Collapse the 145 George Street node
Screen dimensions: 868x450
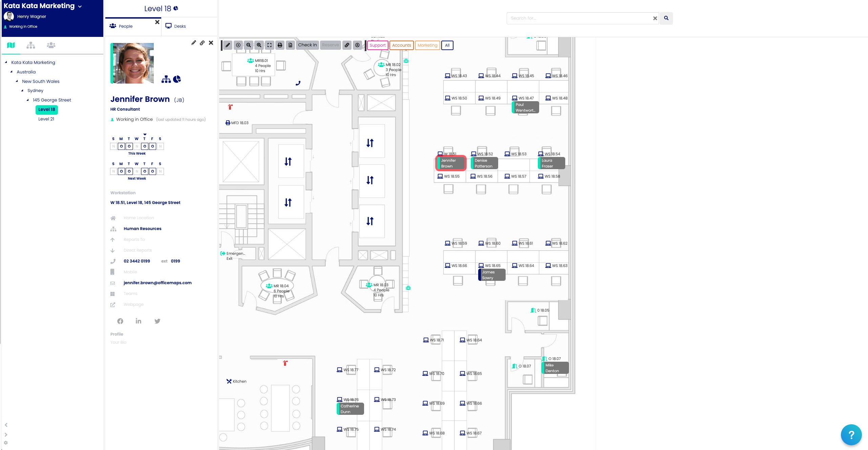28,100
